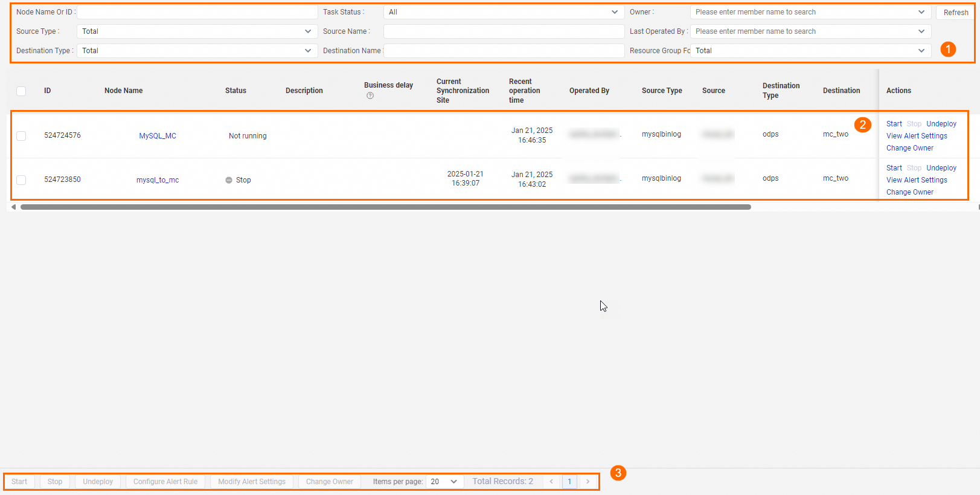Image resolution: width=980 pixels, height=495 pixels.
Task: Click the batch Start button in the bottom bar
Action: [x=19, y=482]
